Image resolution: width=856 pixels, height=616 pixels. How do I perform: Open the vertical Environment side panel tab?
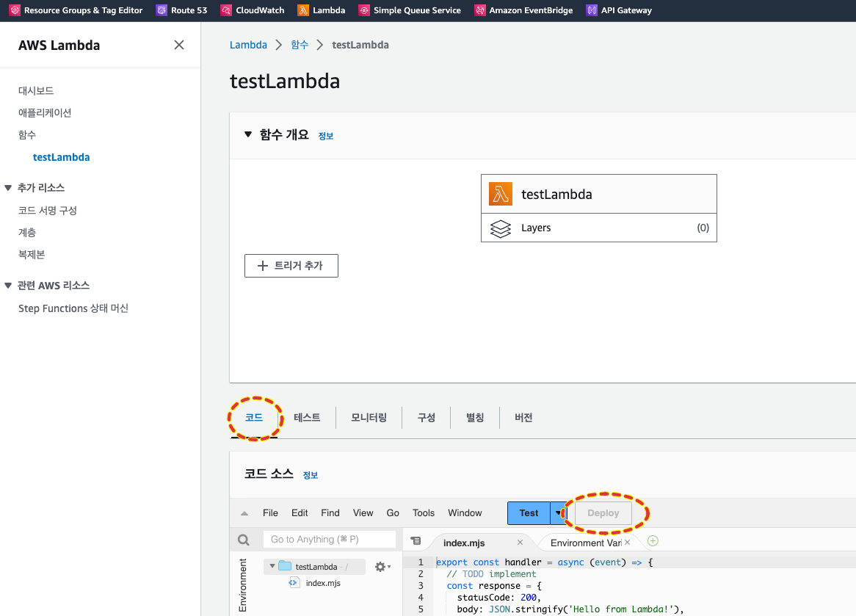coord(243,585)
